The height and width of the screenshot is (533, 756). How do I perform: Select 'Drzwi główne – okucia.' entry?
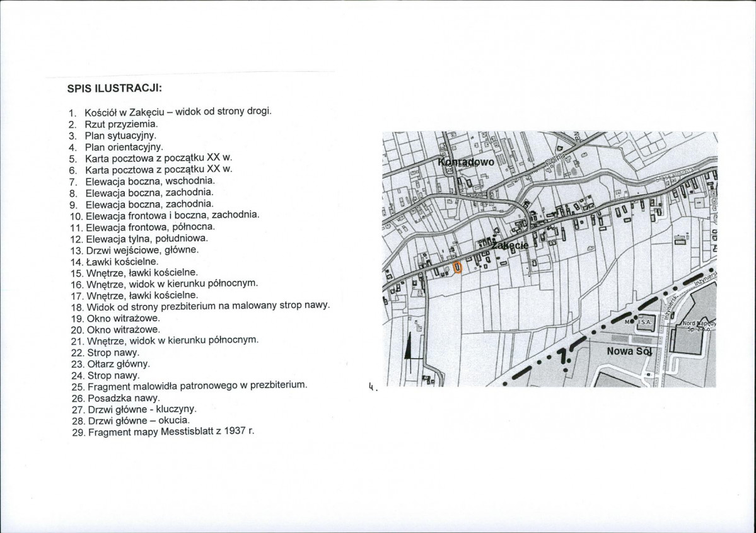click(x=139, y=421)
